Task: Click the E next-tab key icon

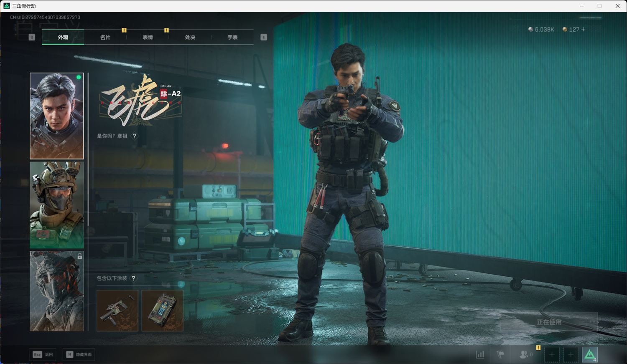Action: pos(264,37)
